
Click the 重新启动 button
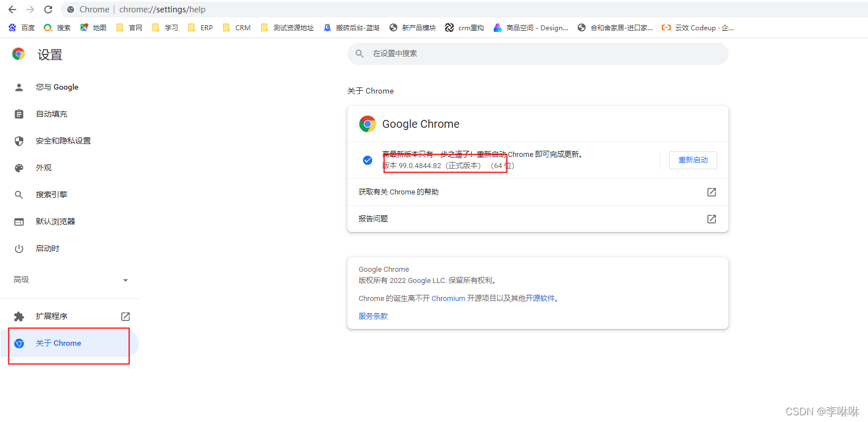pyautogui.click(x=693, y=160)
